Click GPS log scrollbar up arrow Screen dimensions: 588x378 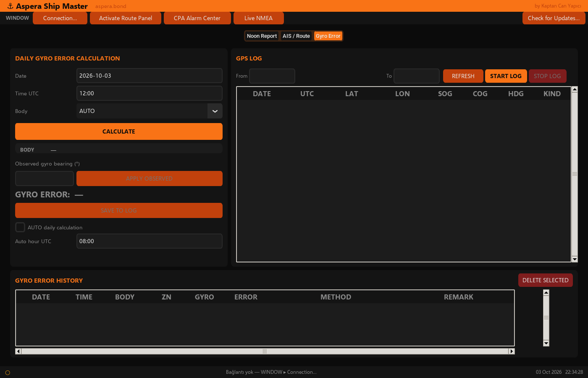pyautogui.click(x=575, y=89)
